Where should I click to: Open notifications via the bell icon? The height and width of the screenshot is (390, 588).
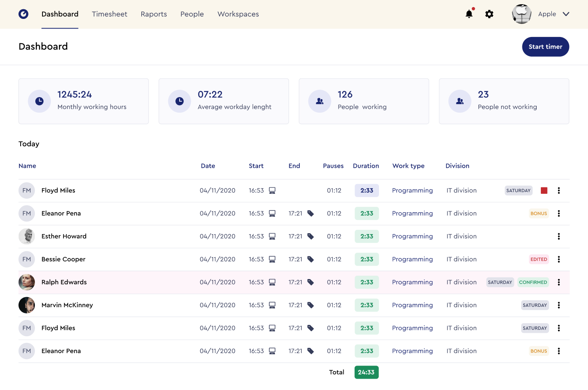point(469,14)
